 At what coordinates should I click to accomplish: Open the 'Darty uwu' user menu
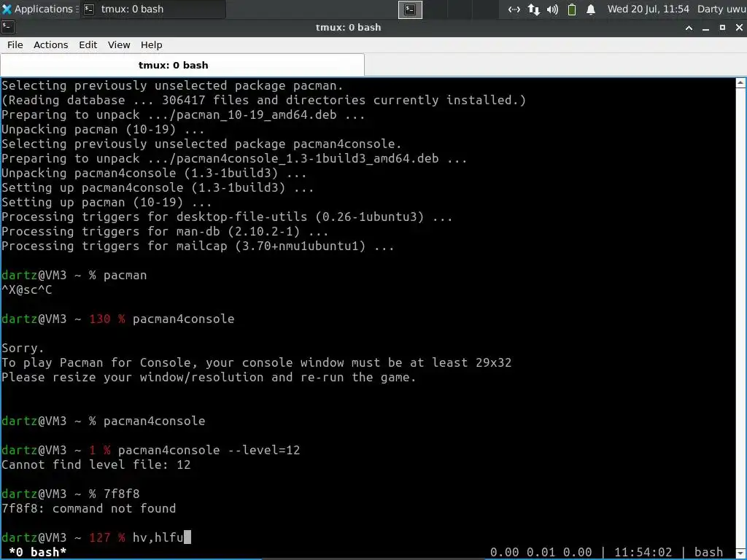(721, 9)
